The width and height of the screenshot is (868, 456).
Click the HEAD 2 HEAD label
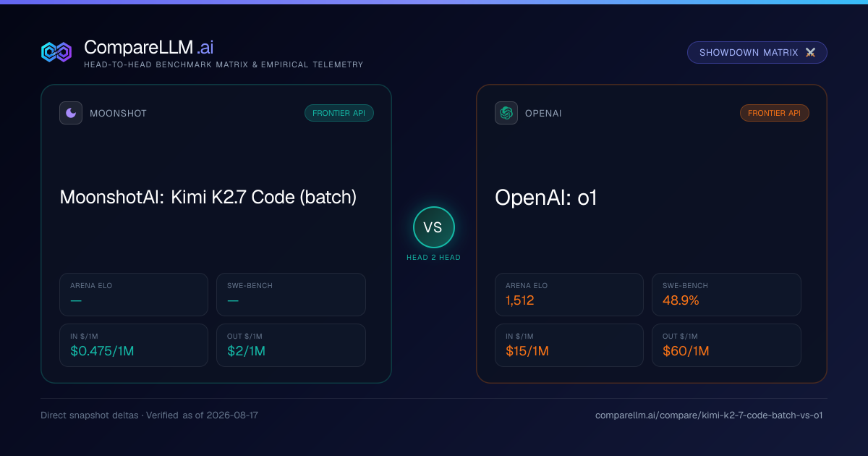(433, 258)
